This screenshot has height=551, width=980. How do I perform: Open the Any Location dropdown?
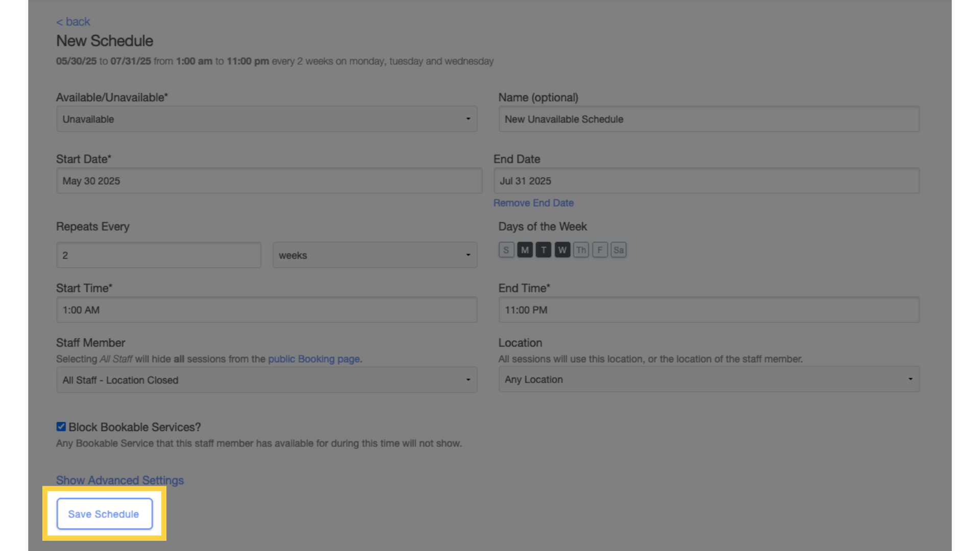(709, 379)
